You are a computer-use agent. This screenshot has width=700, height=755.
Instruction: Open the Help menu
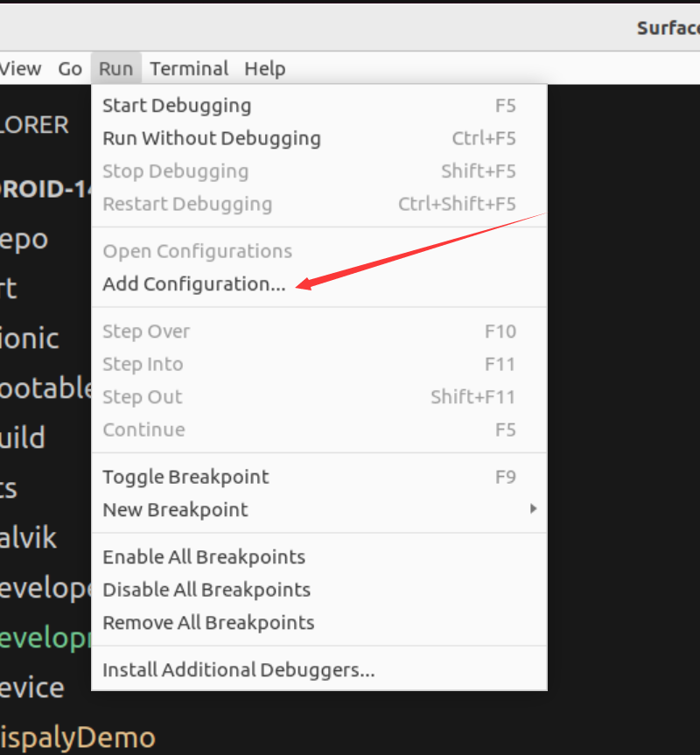pyautogui.click(x=264, y=68)
